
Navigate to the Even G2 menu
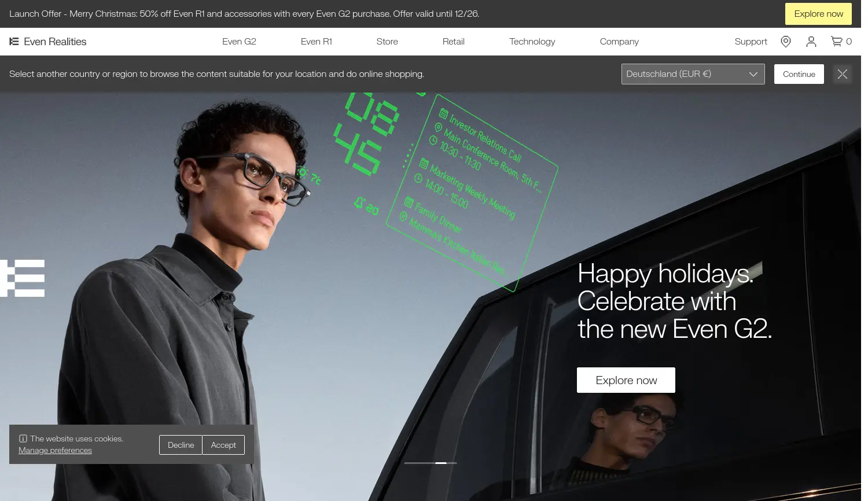tap(239, 41)
